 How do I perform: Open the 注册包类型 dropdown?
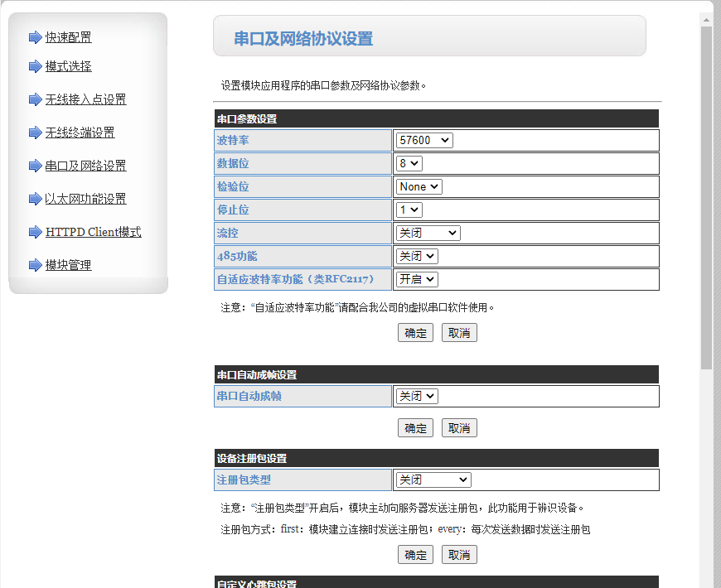click(433, 480)
